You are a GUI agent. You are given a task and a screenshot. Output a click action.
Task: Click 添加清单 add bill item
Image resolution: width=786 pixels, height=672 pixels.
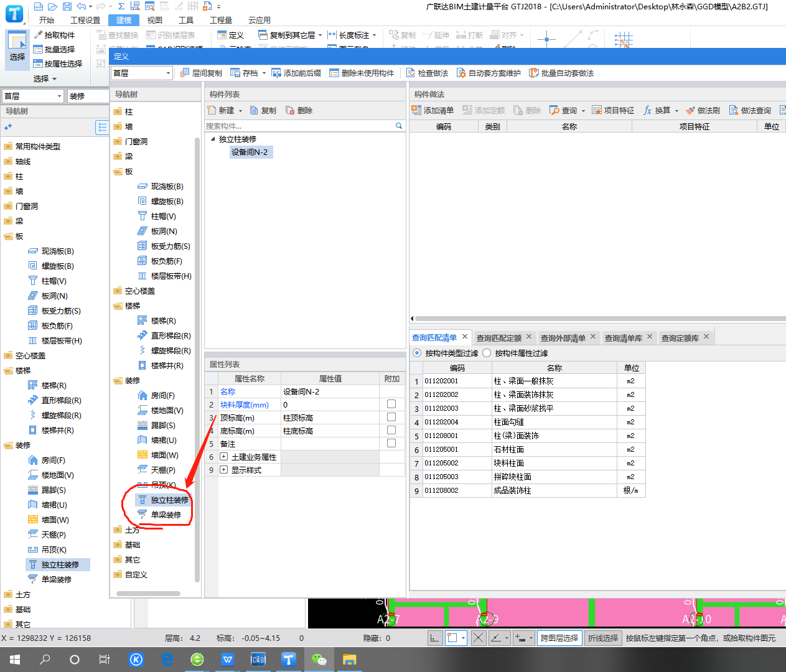[x=433, y=110]
